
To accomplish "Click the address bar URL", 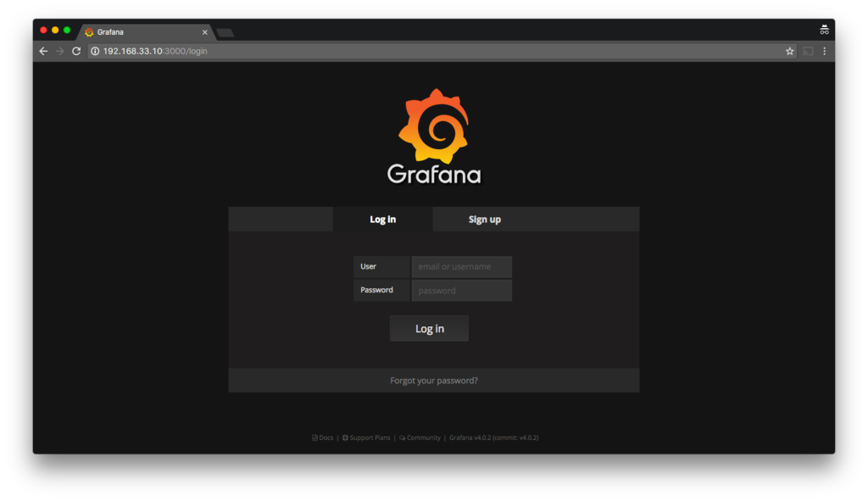I will pyautogui.click(x=155, y=51).
